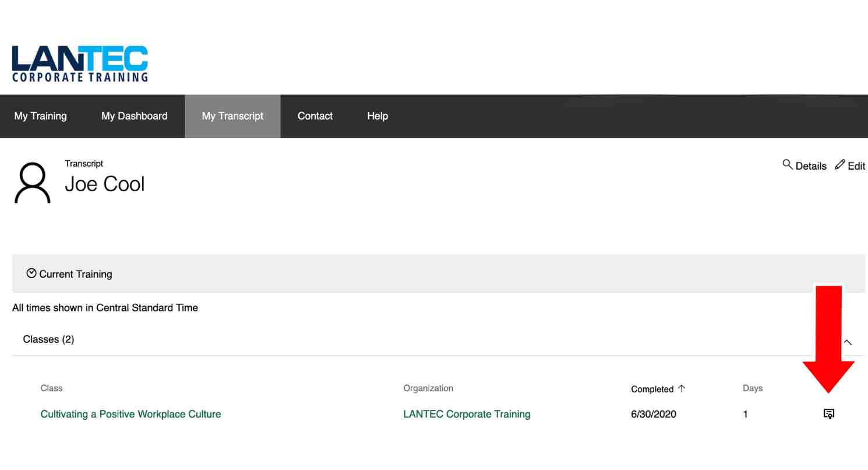This screenshot has width=868, height=470.
Task: Expand the transcript classes list chevron
Action: click(x=848, y=343)
